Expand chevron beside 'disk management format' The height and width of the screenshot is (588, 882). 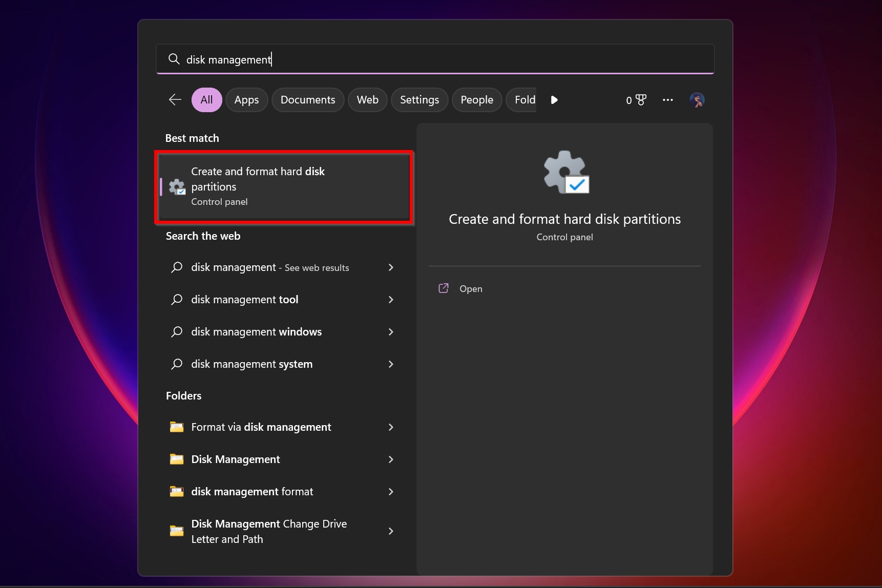(x=391, y=492)
